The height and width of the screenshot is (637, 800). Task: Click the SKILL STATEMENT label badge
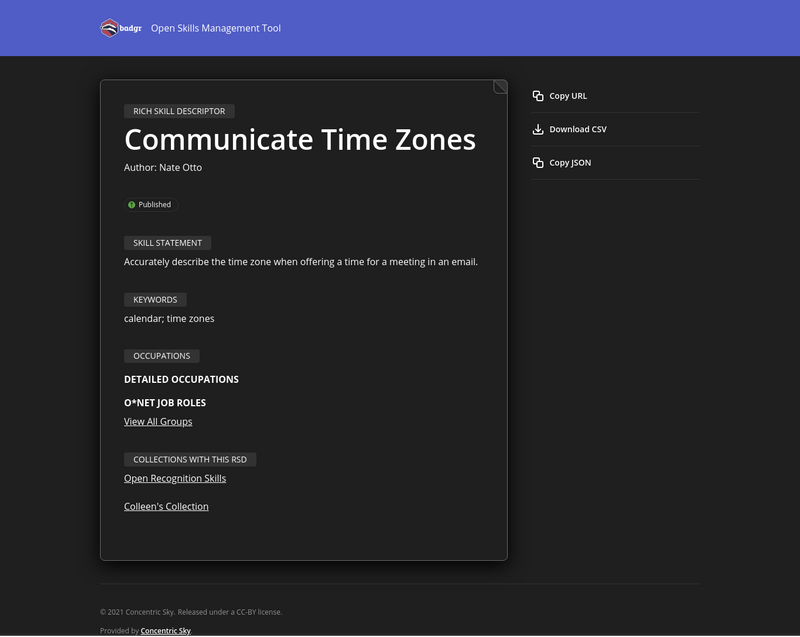[x=169, y=243]
